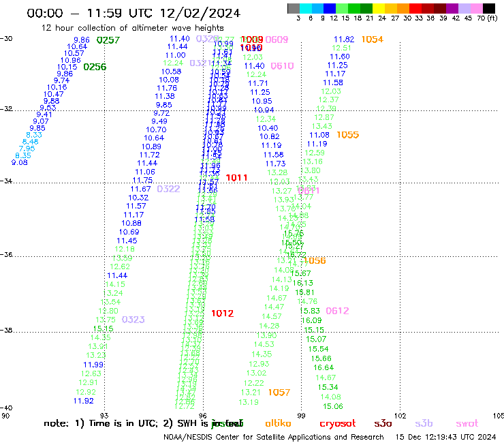This screenshot has width=504, height=443.
Task: Pick the orange 30 ft legend swatch
Action: click(x=403, y=8)
